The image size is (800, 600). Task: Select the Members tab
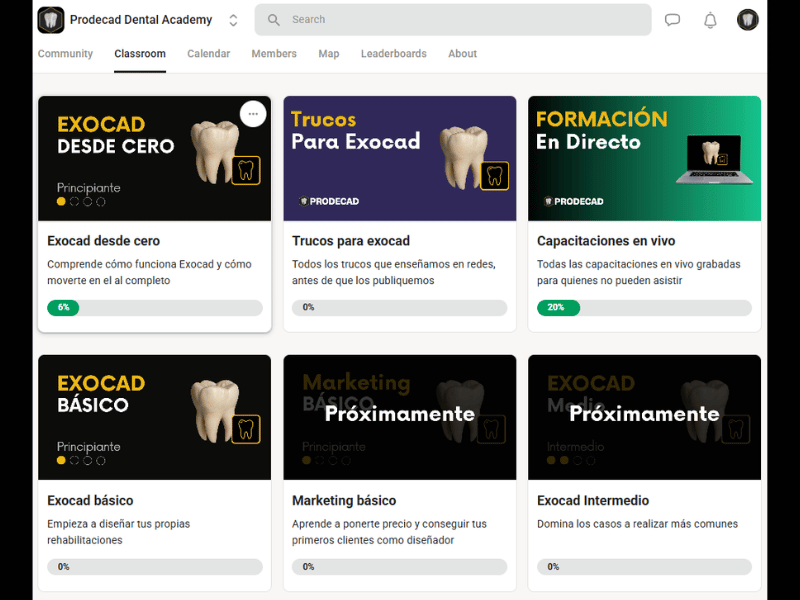coord(274,54)
